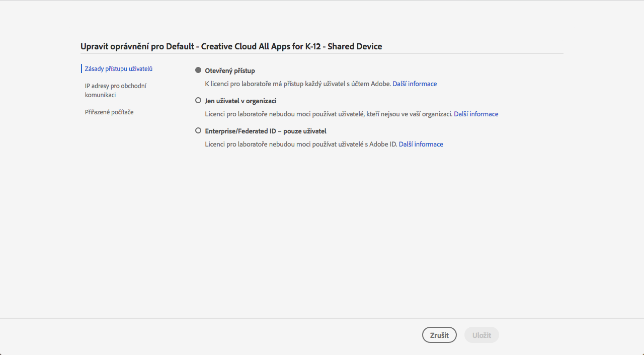This screenshot has height=355, width=644.
Task: Click the dialog title Upravit oprávnění
Action: (x=231, y=46)
